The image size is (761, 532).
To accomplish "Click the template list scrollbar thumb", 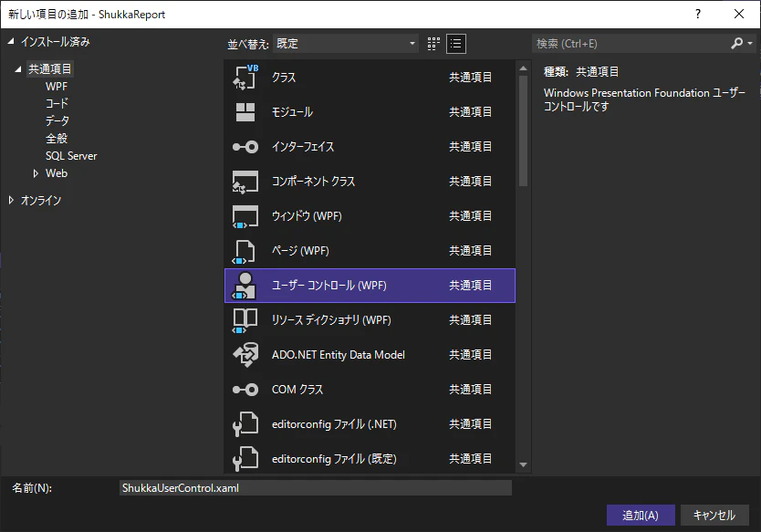I will (523, 131).
